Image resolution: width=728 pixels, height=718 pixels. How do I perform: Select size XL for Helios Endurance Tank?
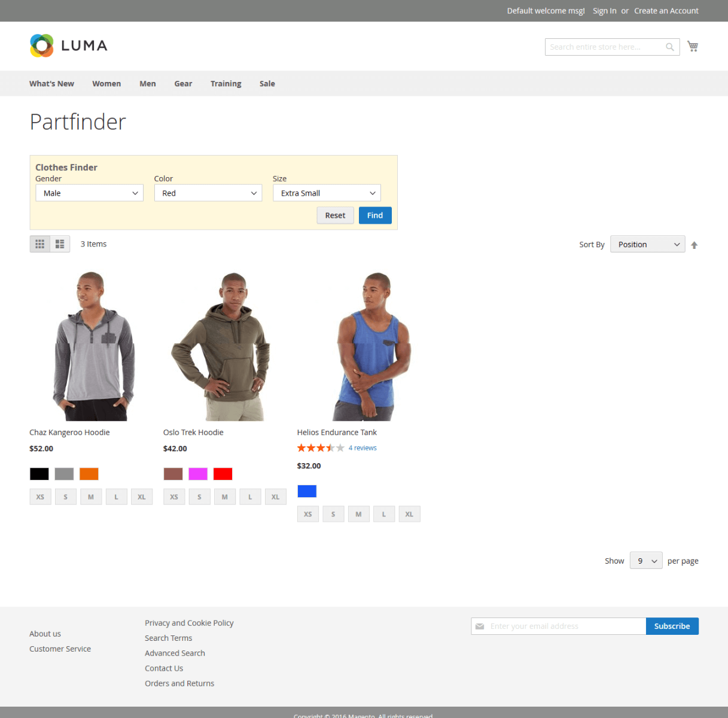[x=409, y=515]
